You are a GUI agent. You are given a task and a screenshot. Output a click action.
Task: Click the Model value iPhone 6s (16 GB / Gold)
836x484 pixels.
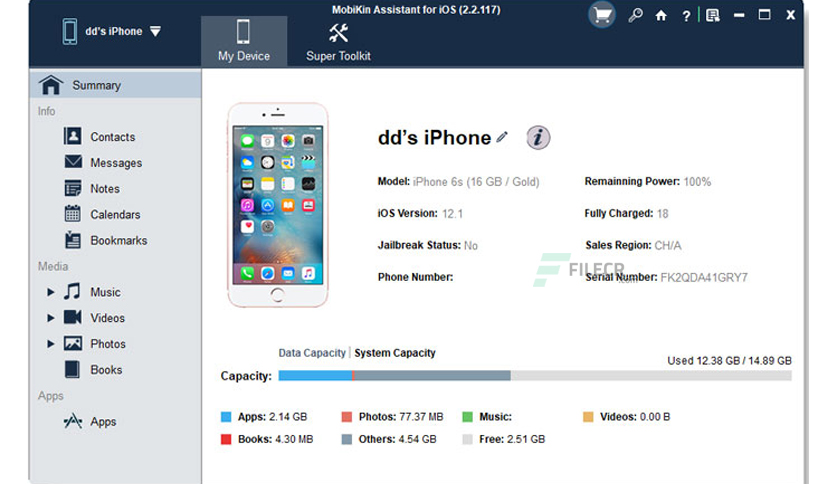[476, 182]
